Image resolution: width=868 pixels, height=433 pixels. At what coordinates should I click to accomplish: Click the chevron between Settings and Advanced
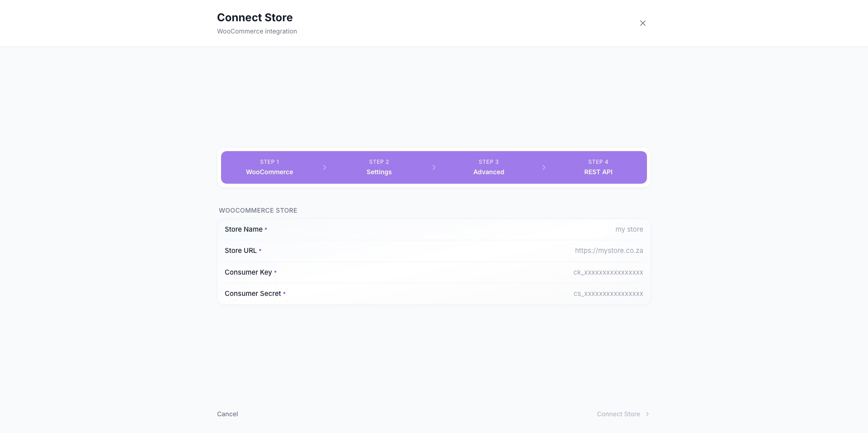pos(434,167)
